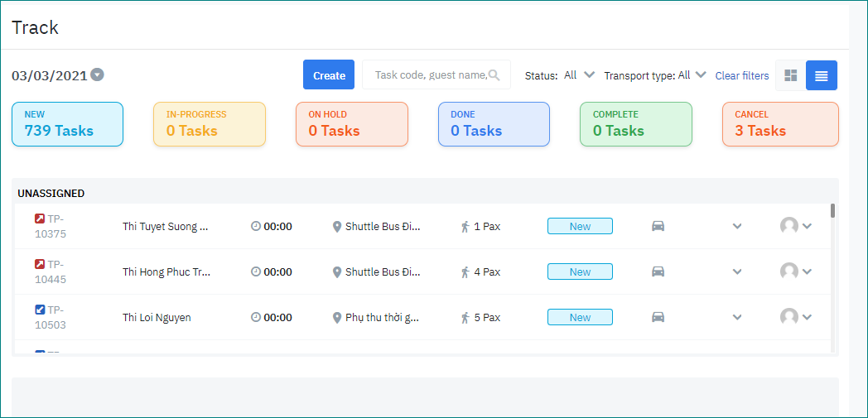Viewport: 868px width, 418px height.
Task: Expand the TP-10445 row chevron
Action: (737, 271)
